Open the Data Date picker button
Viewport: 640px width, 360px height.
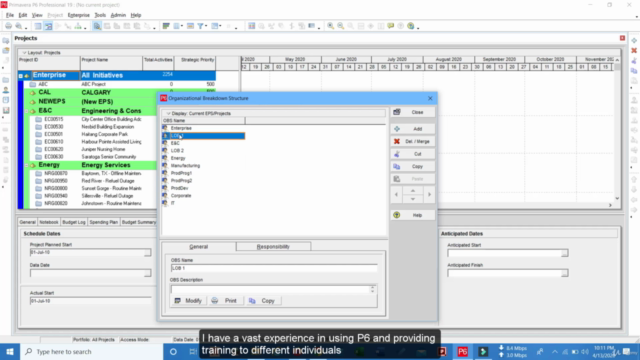pyautogui.click(x=147, y=273)
